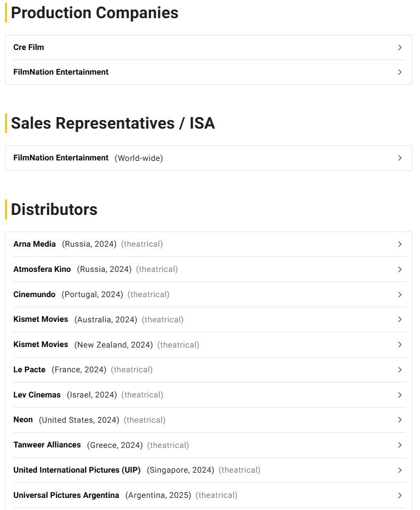Click the Le Pacte row arrow icon
Image resolution: width=420 pixels, height=510 pixels.
pos(400,370)
